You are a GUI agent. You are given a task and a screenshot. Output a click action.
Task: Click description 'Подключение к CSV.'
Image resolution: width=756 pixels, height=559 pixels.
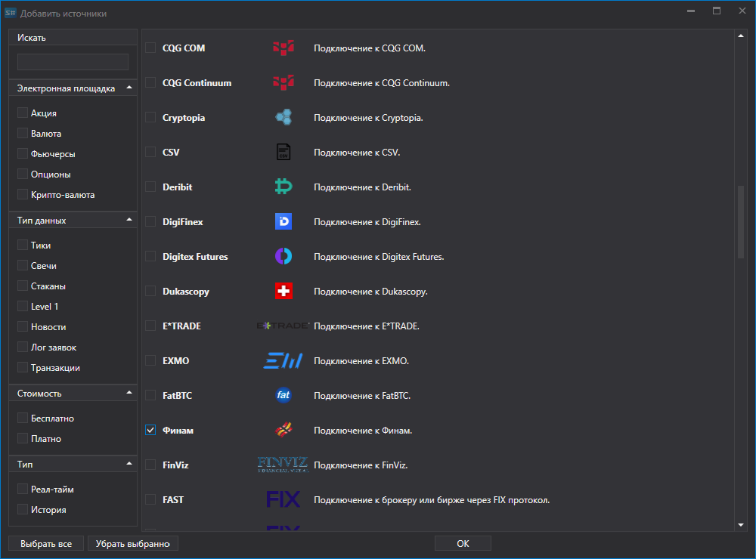point(357,153)
